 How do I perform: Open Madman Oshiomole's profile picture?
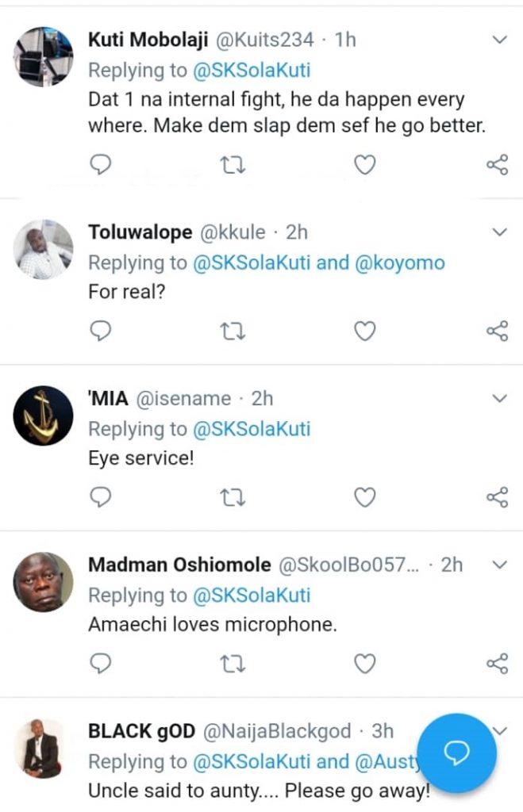44,581
